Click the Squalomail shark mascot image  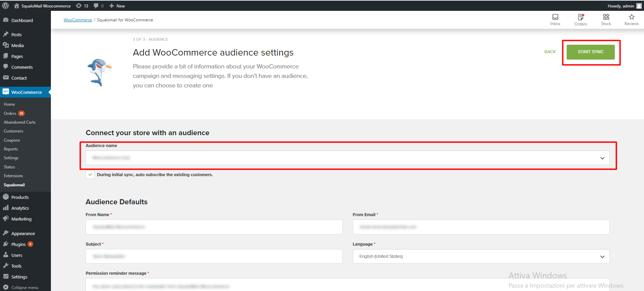point(99,72)
